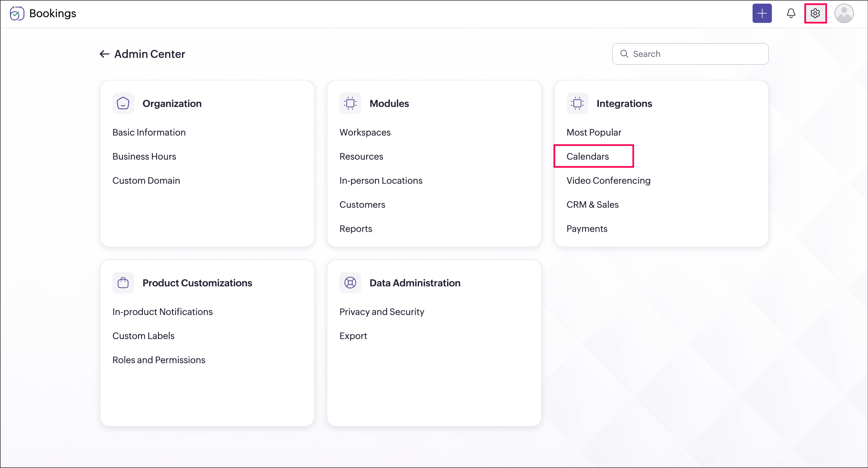This screenshot has width=868, height=468.
Task: Open Business Hours settings
Action: [144, 156]
